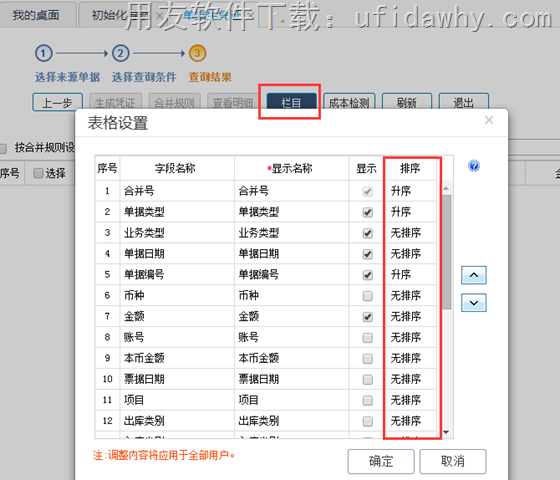The width and height of the screenshot is (560, 480).
Task: Change sort 升序 for 单据类型 row
Action: click(411, 212)
